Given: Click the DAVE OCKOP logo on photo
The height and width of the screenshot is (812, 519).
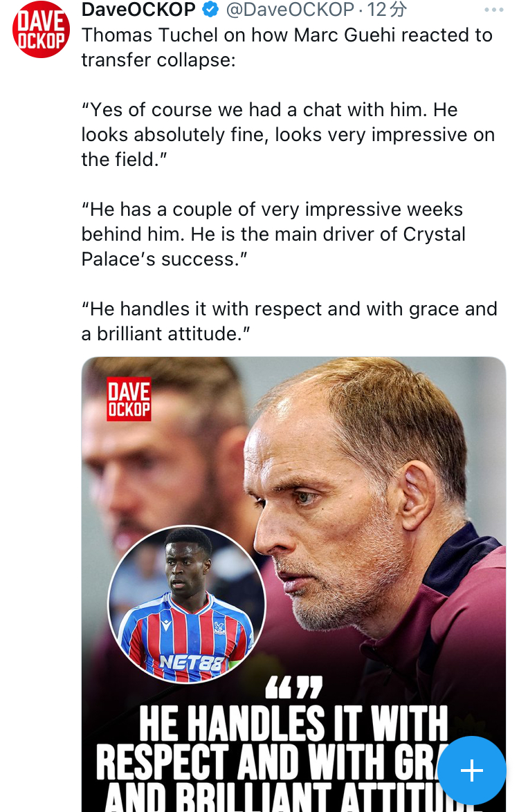Looking at the screenshot, I should click(129, 399).
